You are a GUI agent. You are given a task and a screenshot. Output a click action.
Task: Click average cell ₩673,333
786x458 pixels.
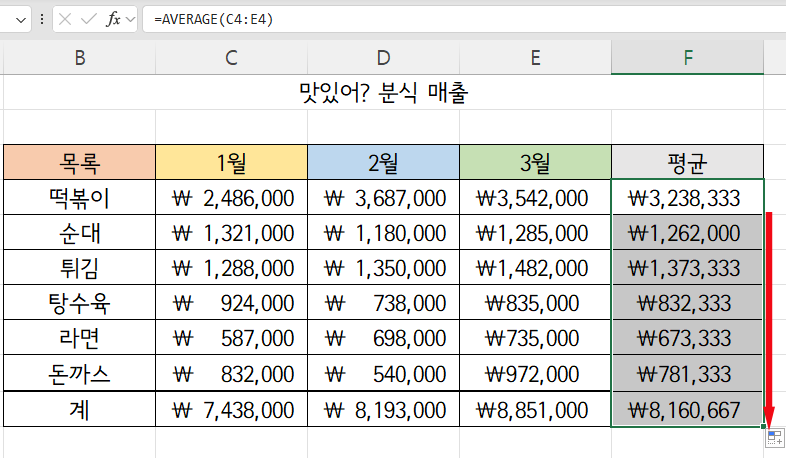[x=687, y=338]
